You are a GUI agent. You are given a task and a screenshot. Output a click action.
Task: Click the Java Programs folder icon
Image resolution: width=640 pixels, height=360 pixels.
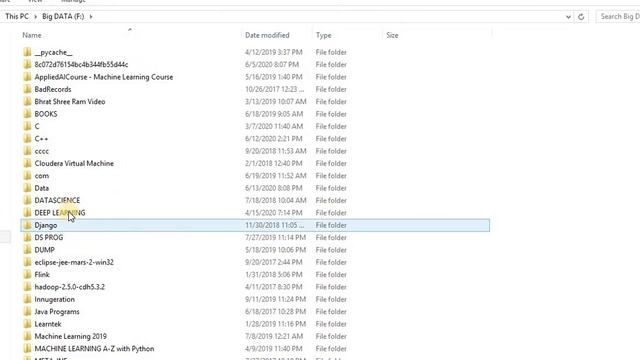click(27, 311)
